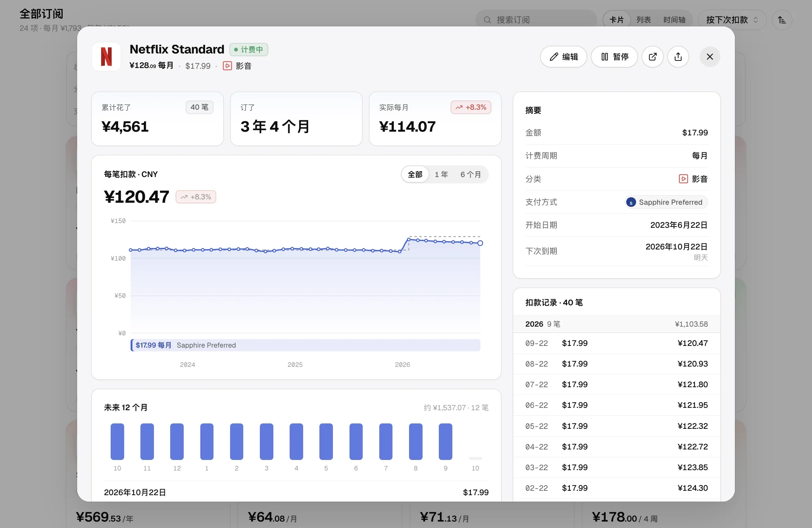Select the 03-22 charge record ¥123.85

616,468
